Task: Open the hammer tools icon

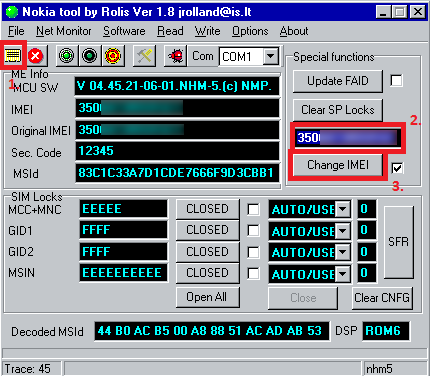Action: tap(144, 56)
